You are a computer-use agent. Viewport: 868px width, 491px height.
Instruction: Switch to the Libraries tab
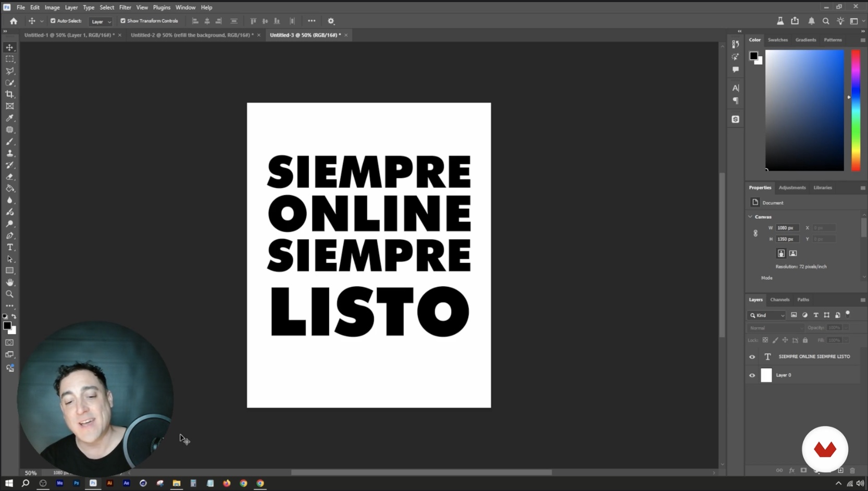coord(823,188)
